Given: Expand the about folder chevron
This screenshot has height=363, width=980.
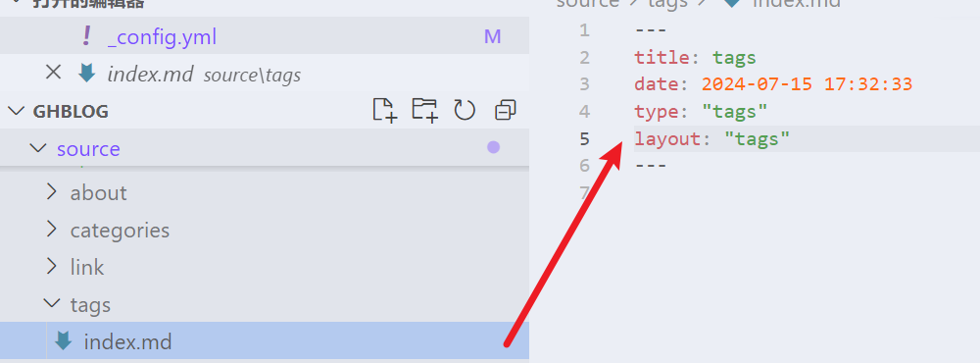Looking at the screenshot, I should [x=53, y=191].
